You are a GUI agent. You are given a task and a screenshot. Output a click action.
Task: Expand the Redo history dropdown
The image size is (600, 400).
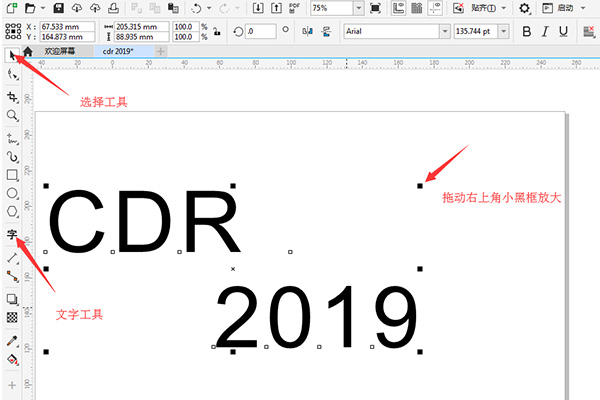click(x=237, y=8)
